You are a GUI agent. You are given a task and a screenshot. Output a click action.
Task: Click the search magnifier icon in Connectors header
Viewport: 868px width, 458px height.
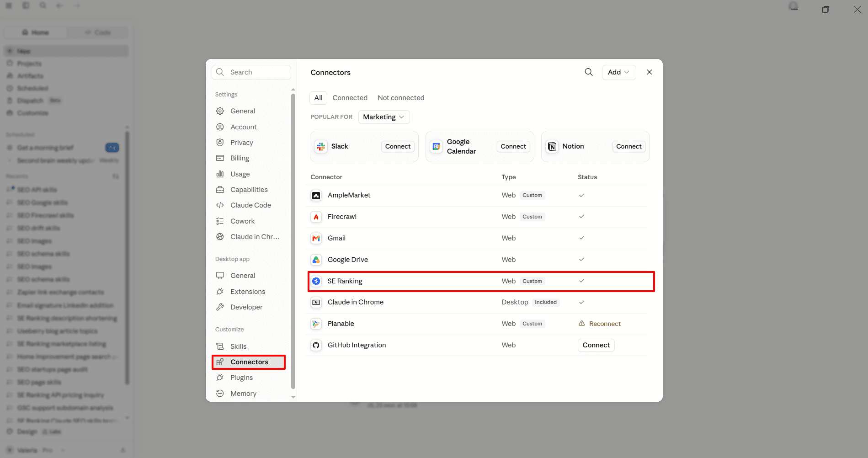coord(589,72)
